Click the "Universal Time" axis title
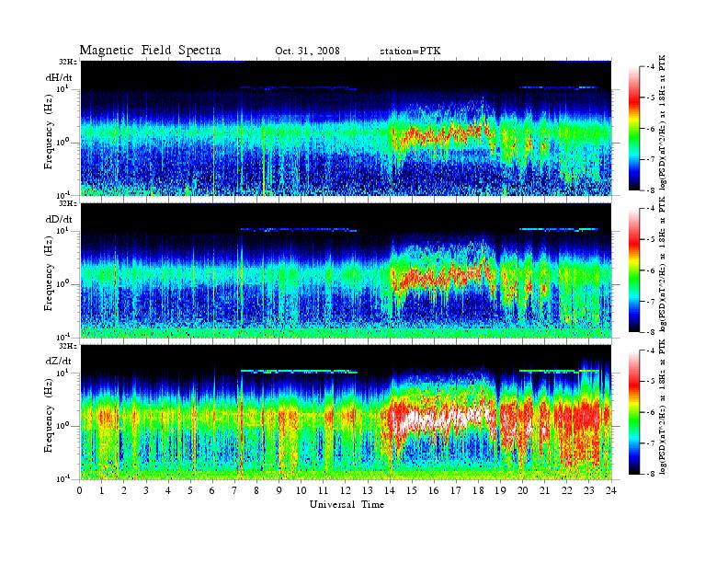Viewport: 728px width, 563px height. point(347,504)
